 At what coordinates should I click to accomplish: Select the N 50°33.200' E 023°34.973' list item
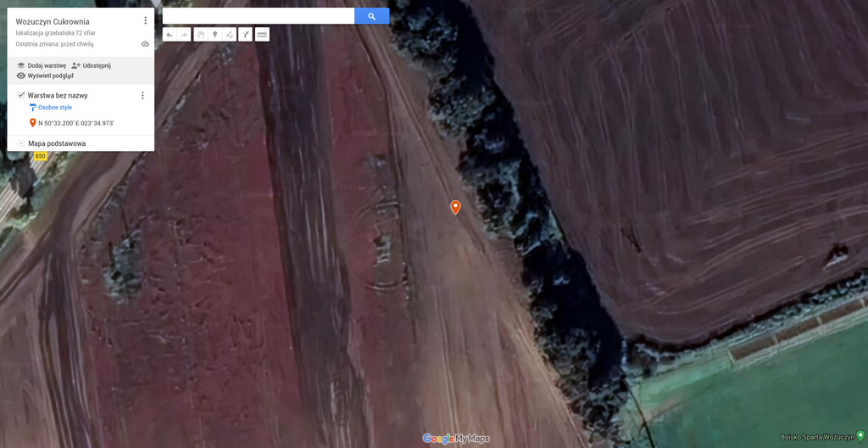pyautogui.click(x=75, y=123)
